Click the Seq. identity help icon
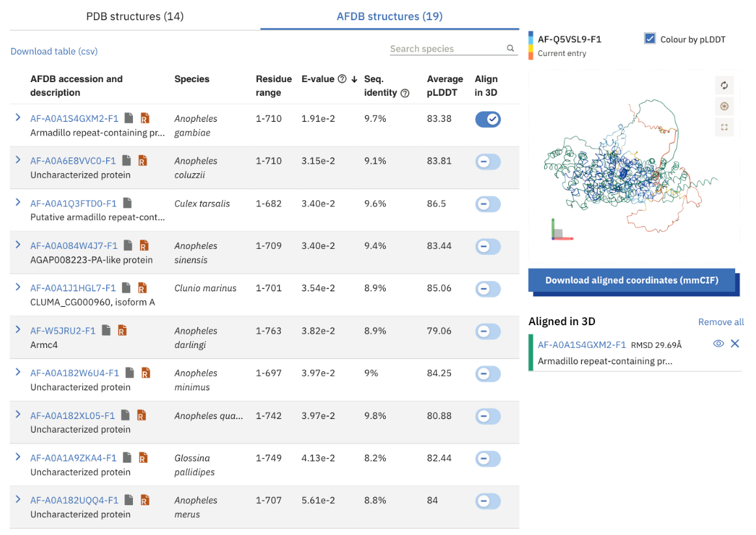756x535 pixels. point(405,93)
